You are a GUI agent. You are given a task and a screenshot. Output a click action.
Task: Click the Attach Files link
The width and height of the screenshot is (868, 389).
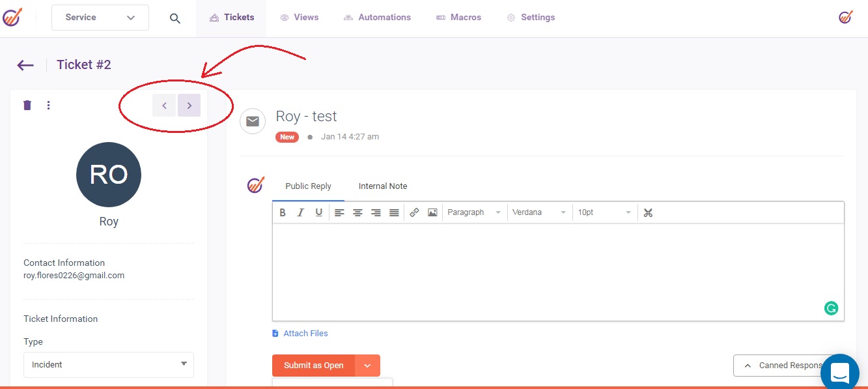[305, 334]
